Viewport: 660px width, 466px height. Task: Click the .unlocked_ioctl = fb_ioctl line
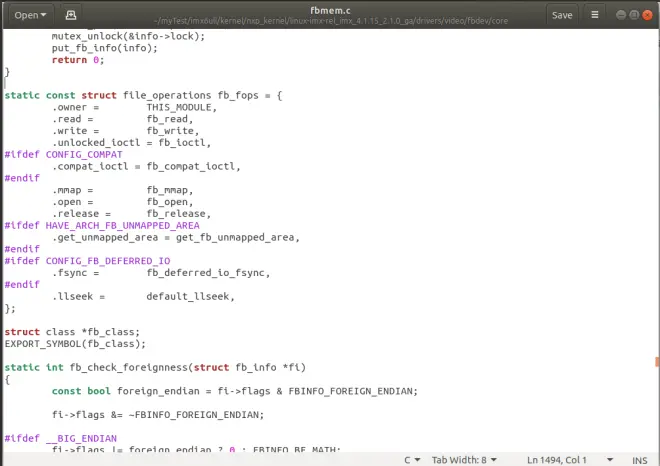(131, 143)
